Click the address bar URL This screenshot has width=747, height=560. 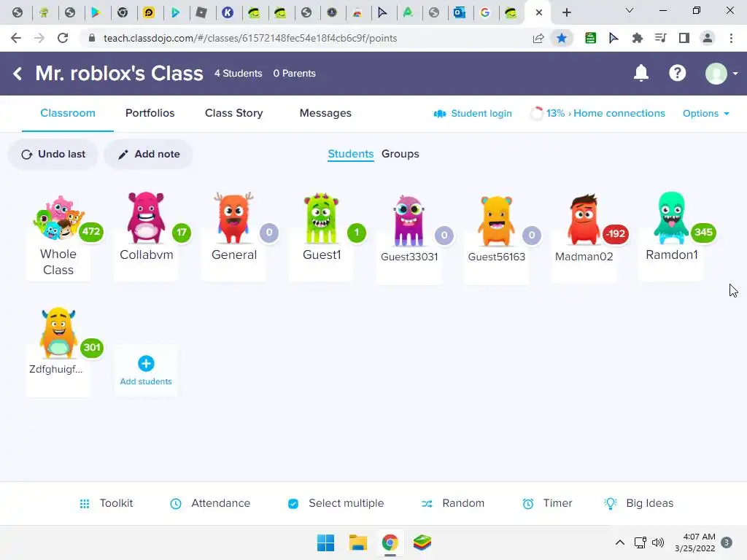pos(250,38)
